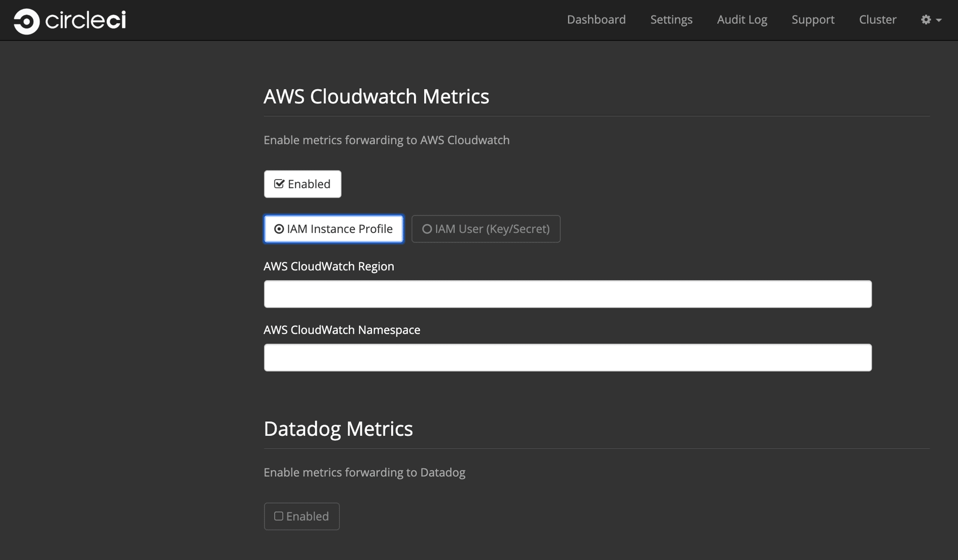Uncheck Enabled for AWS Cloudwatch Metrics
This screenshot has width=958, height=560.
tap(302, 184)
